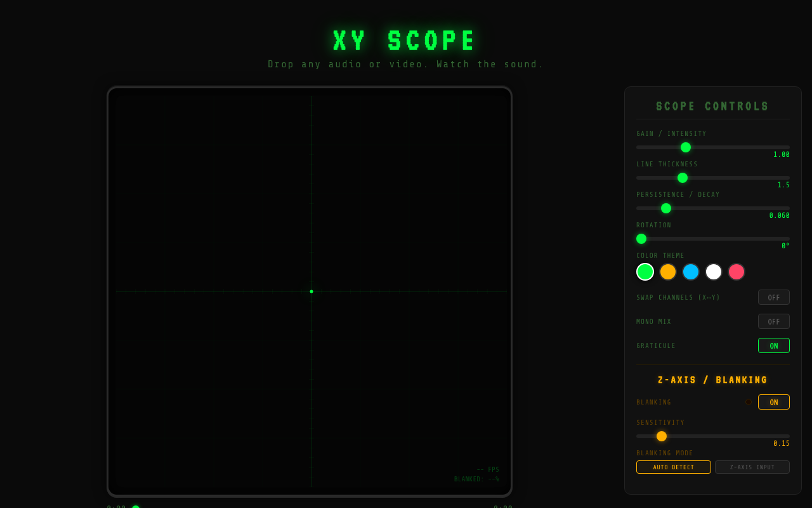This screenshot has height=508, width=812.
Task: Toggle the Mono Mix OFF switch
Action: click(x=773, y=321)
